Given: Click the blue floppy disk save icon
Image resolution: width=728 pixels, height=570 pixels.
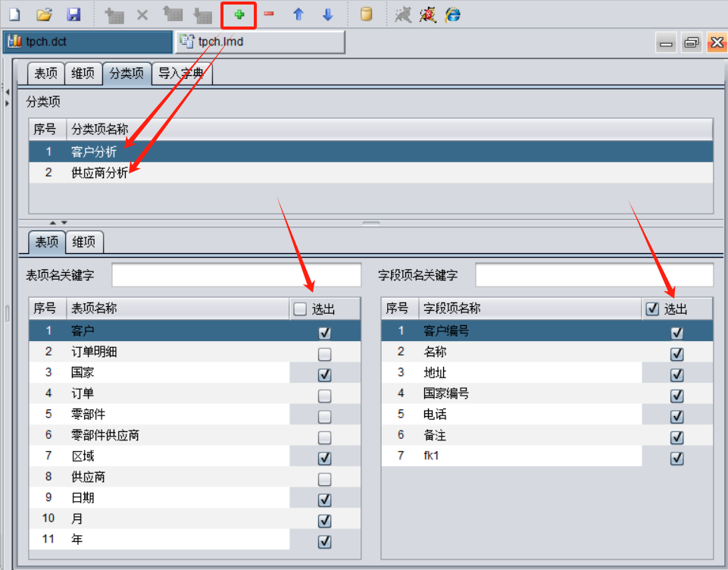Looking at the screenshot, I should tap(73, 14).
